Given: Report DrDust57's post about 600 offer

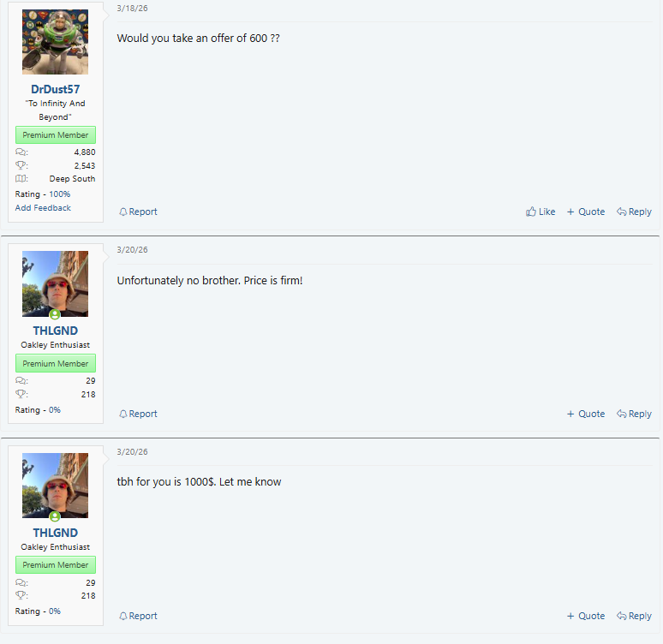Looking at the screenshot, I should tap(138, 212).
